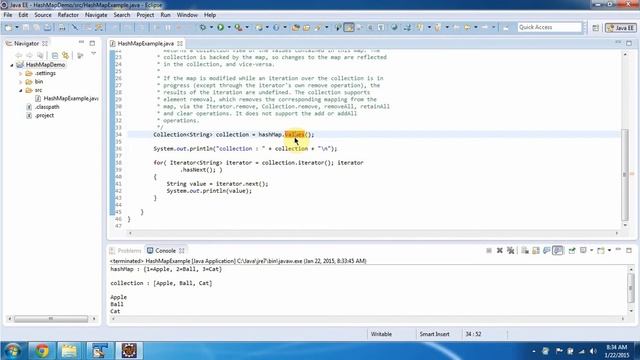
Task: Open Navigator View Menu triangle
Action: coord(93,54)
